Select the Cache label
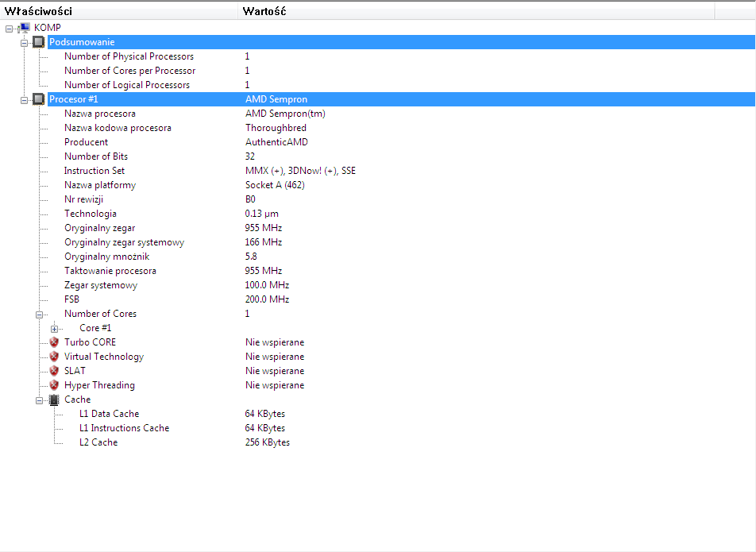Screen dimensions: 756x552 tap(77, 400)
